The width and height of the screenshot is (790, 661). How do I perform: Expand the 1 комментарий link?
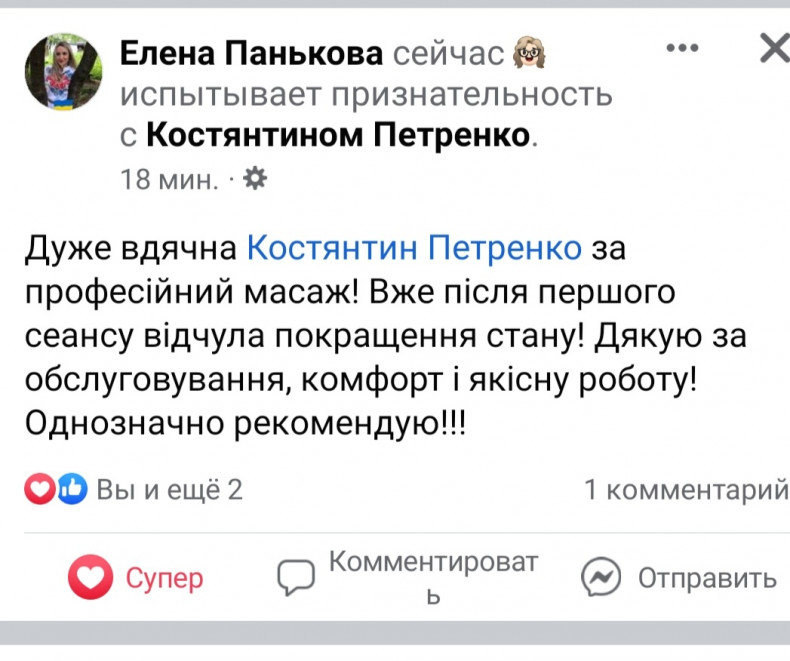coord(685,490)
